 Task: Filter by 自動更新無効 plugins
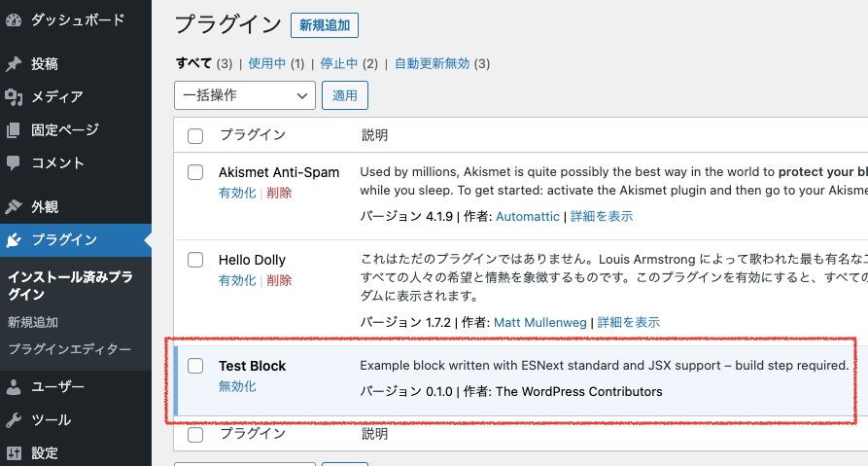point(432,63)
